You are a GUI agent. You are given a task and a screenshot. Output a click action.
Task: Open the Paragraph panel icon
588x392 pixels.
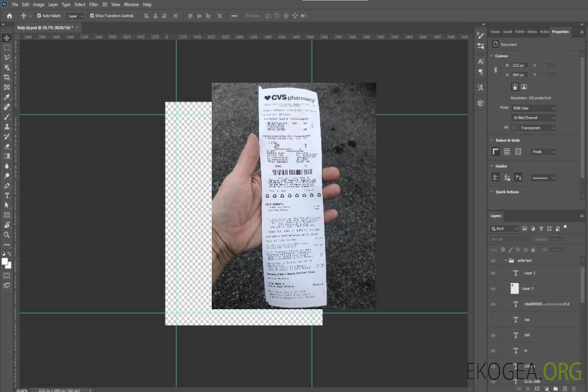tap(480, 72)
